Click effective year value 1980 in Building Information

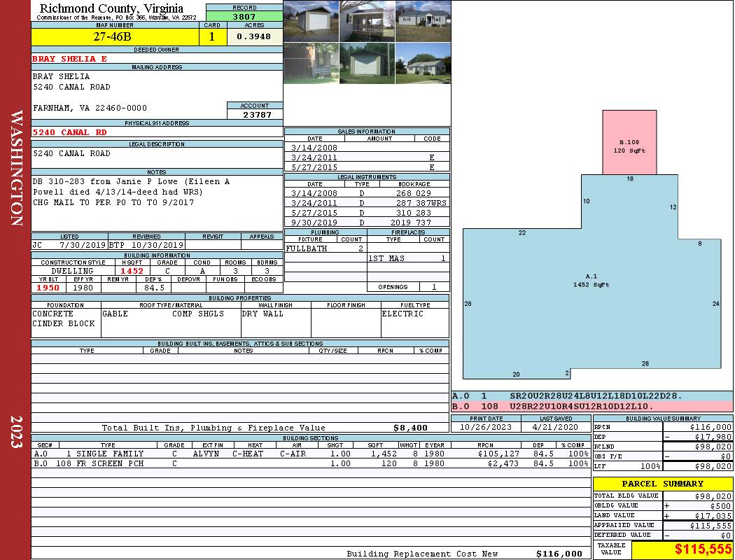83,288
